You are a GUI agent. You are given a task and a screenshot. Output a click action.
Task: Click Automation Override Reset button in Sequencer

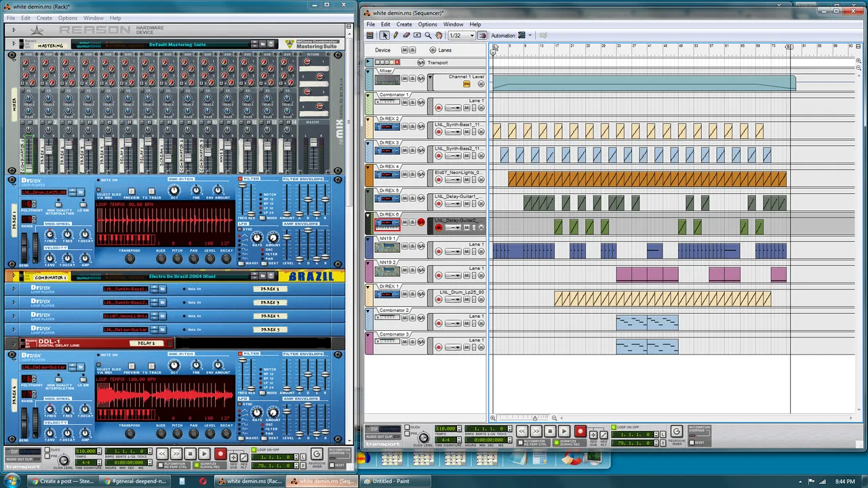pos(692,443)
